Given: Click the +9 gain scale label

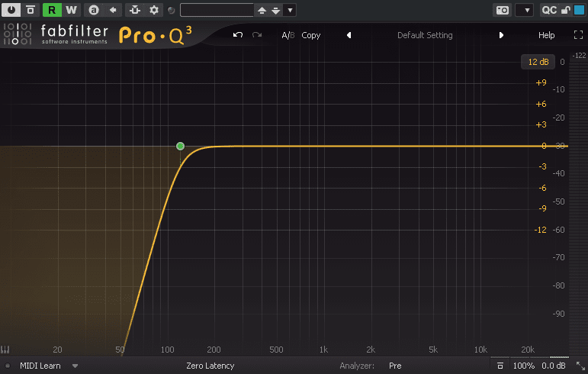Looking at the screenshot, I should (541, 82).
